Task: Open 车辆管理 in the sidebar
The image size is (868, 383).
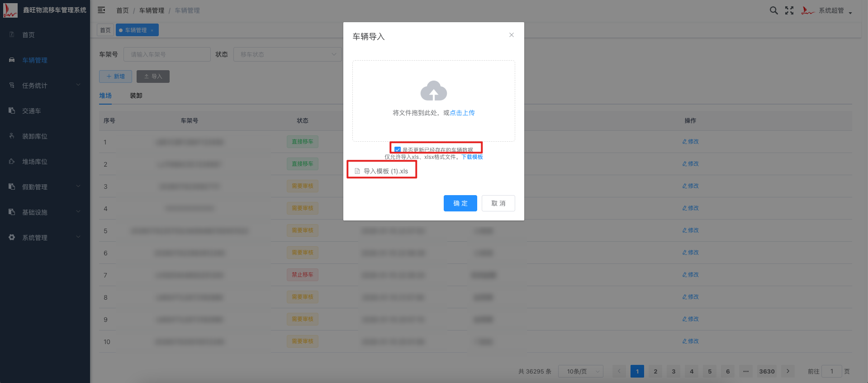Action: click(x=45, y=60)
